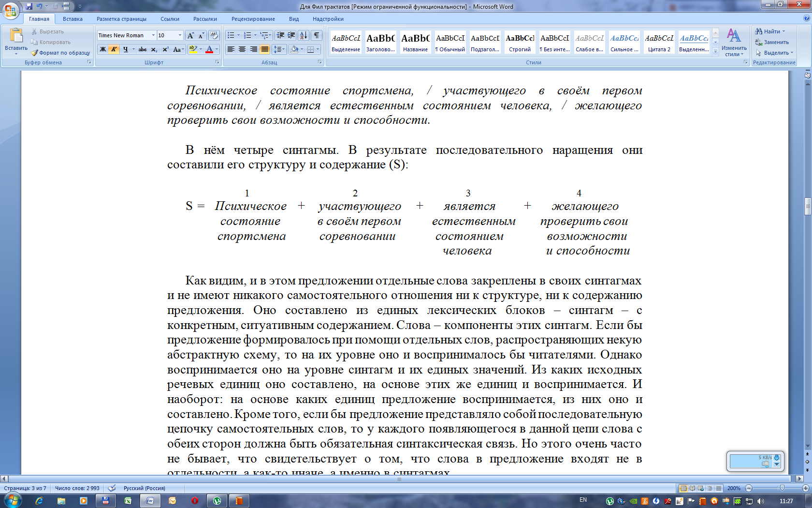Image resolution: width=812 pixels, height=508 pixels.
Task: Click the zoom in plus button
Action: click(x=805, y=488)
